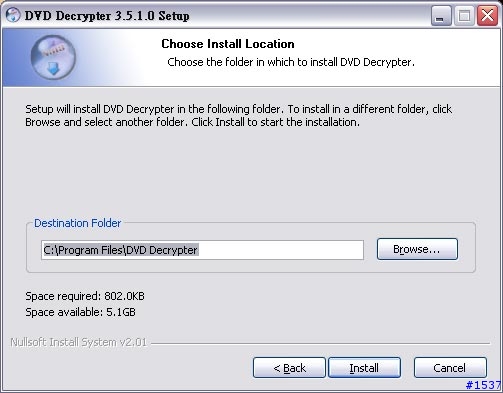Open the Browse... folder dialog
The image size is (503, 393).
click(x=417, y=249)
